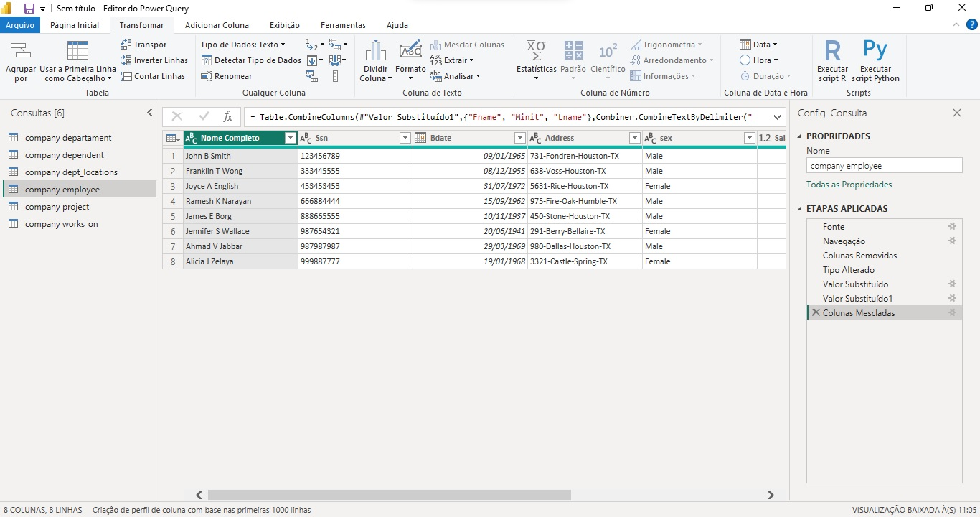This screenshot has width=980, height=517.
Task: Switch to the Adicionar Coluna ribbon tab
Action: (218, 25)
